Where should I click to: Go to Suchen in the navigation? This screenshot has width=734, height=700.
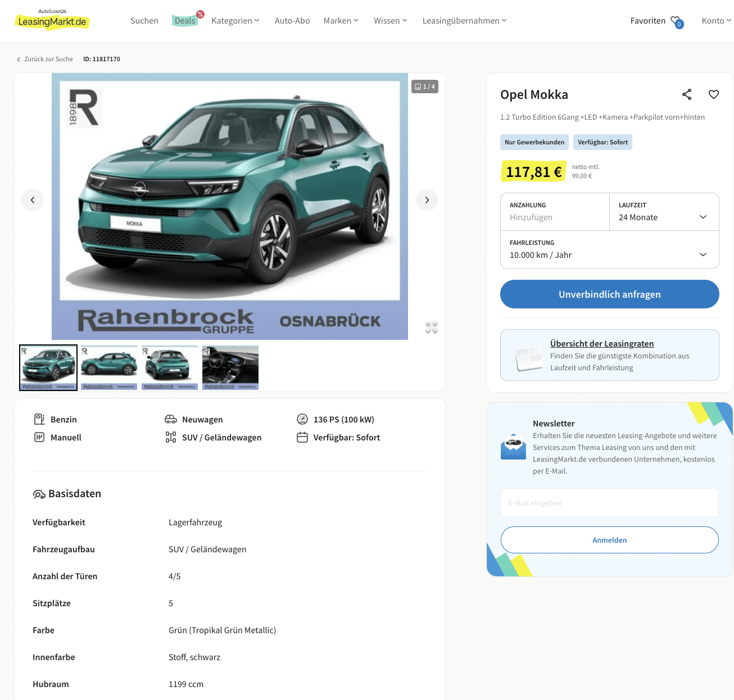coord(144,21)
